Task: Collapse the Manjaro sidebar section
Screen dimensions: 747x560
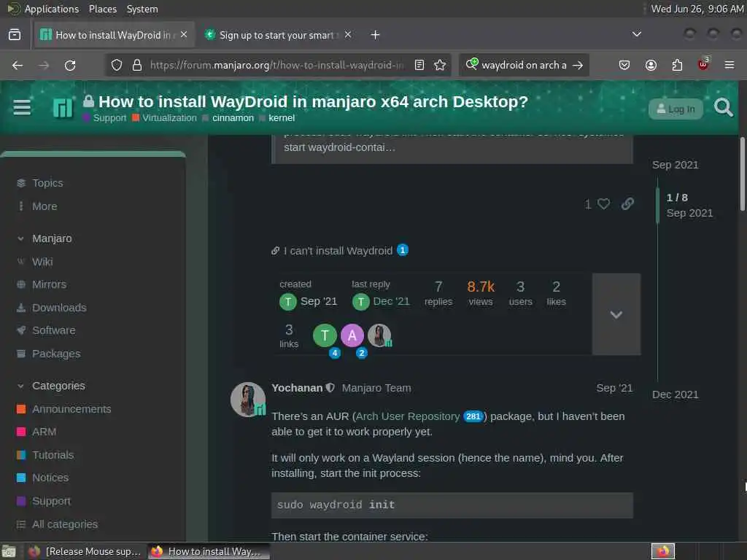Action: coord(20,238)
